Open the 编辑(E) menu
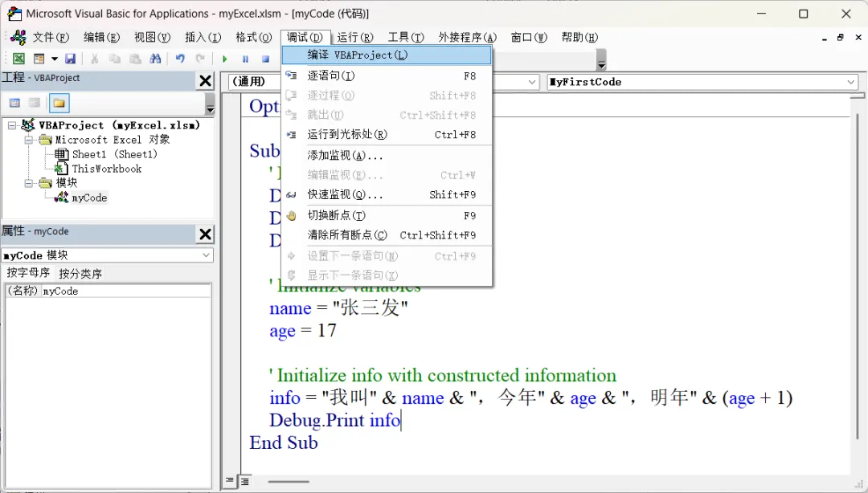Image resolution: width=868 pixels, height=493 pixels. tap(101, 37)
